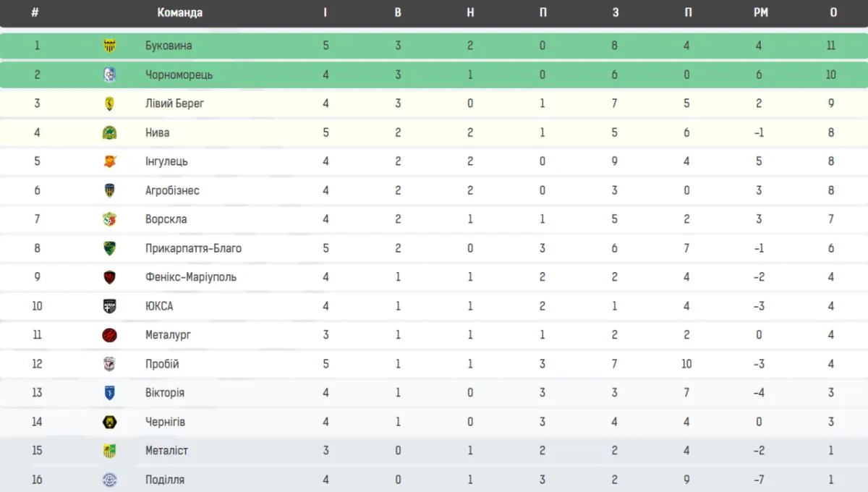Viewport: 868px width, 492px height.
Task: Sort by the Команда column header
Action: 180,12
